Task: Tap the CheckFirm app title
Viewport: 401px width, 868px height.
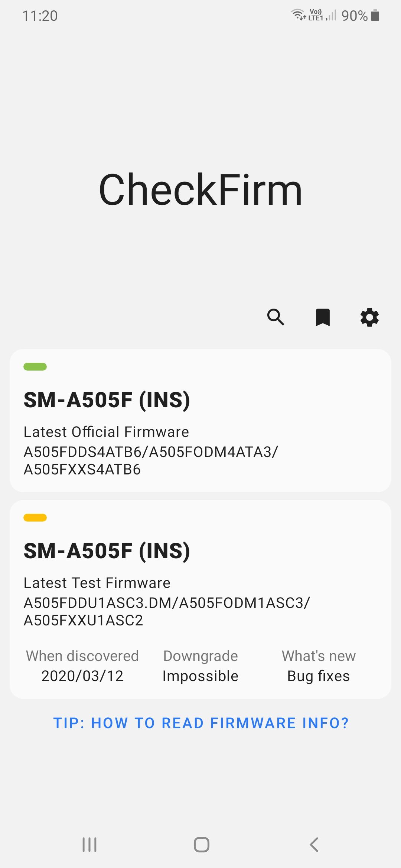Action: tap(200, 190)
